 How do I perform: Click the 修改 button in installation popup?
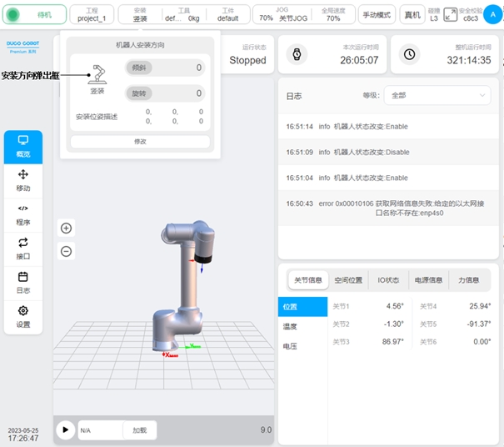click(140, 142)
